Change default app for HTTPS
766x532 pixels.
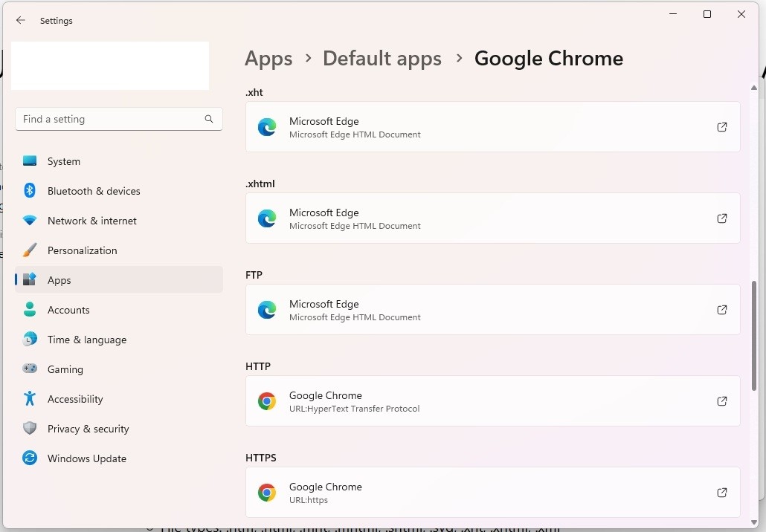point(492,493)
